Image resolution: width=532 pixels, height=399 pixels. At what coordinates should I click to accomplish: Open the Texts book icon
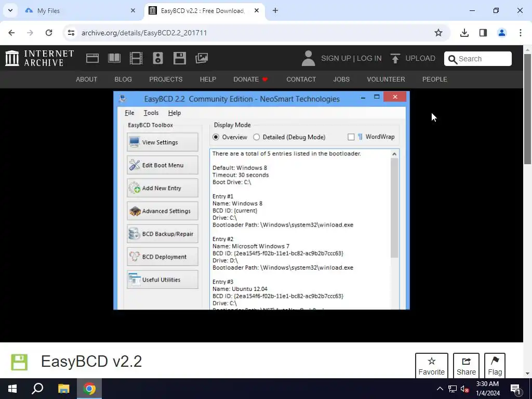pos(114,58)
